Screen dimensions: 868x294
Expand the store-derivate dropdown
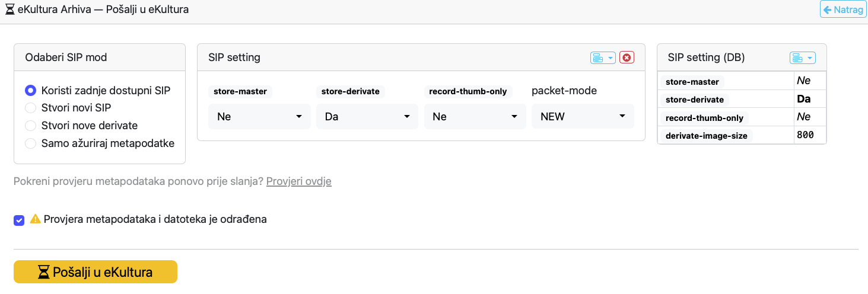(367, 117)
